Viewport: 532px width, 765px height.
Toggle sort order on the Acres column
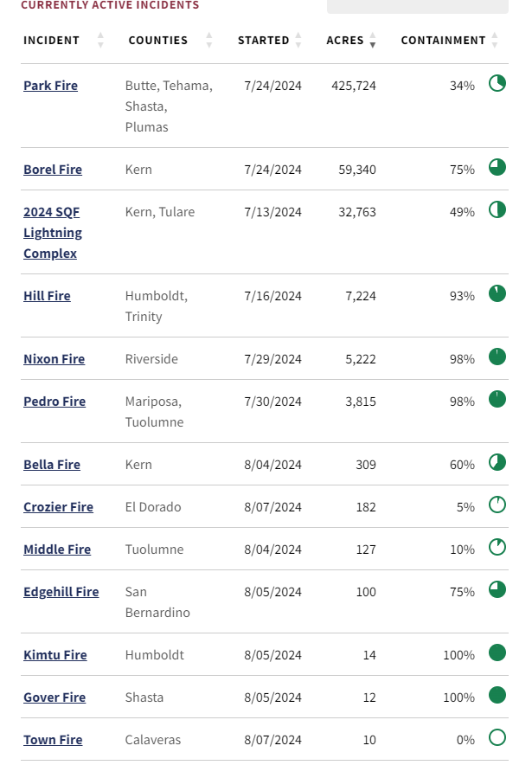pos(373,40)
